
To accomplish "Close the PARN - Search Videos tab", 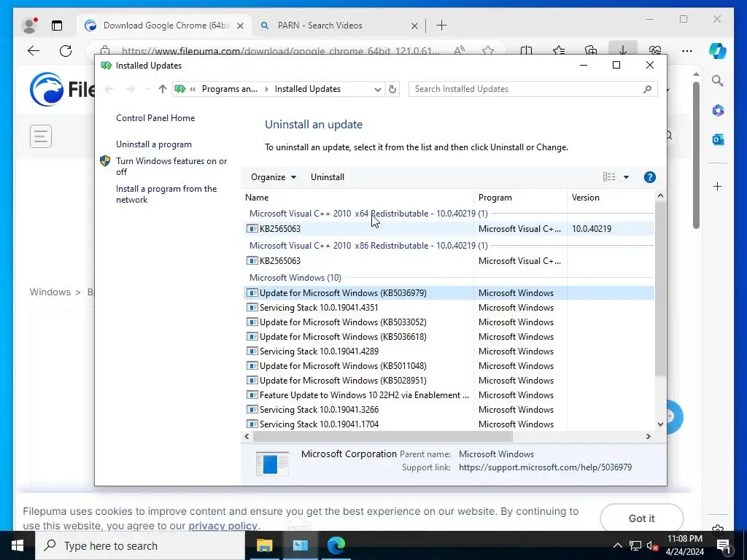I will 414,26.
